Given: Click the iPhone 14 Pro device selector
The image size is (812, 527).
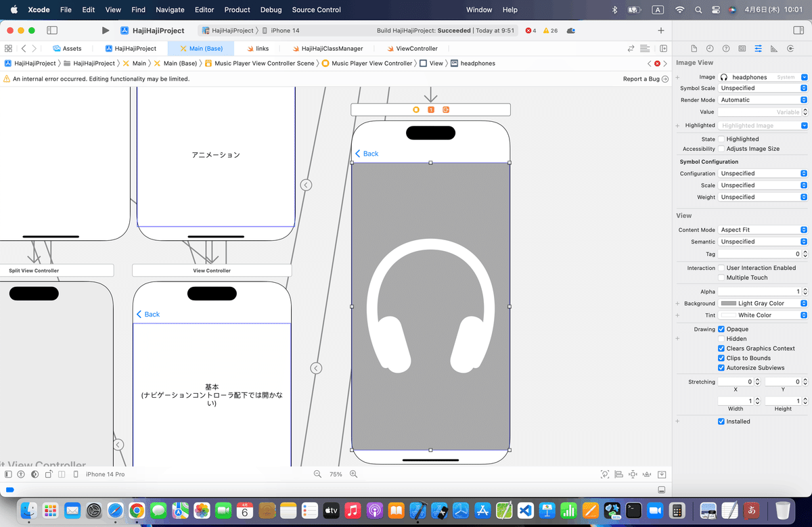Looking at the screenshot, I should point(105,475).
